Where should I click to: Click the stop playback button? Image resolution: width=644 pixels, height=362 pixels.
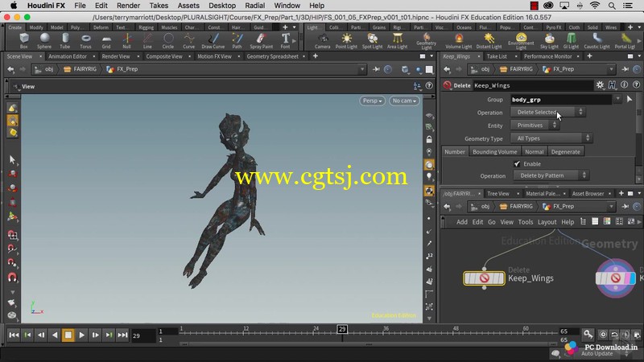coord(68,335)
